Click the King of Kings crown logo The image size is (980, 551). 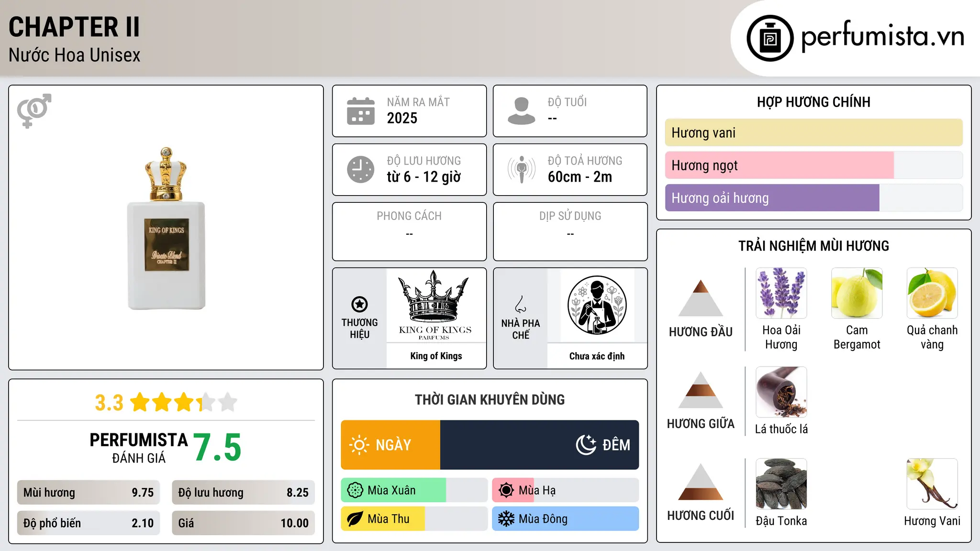[435, 305]
